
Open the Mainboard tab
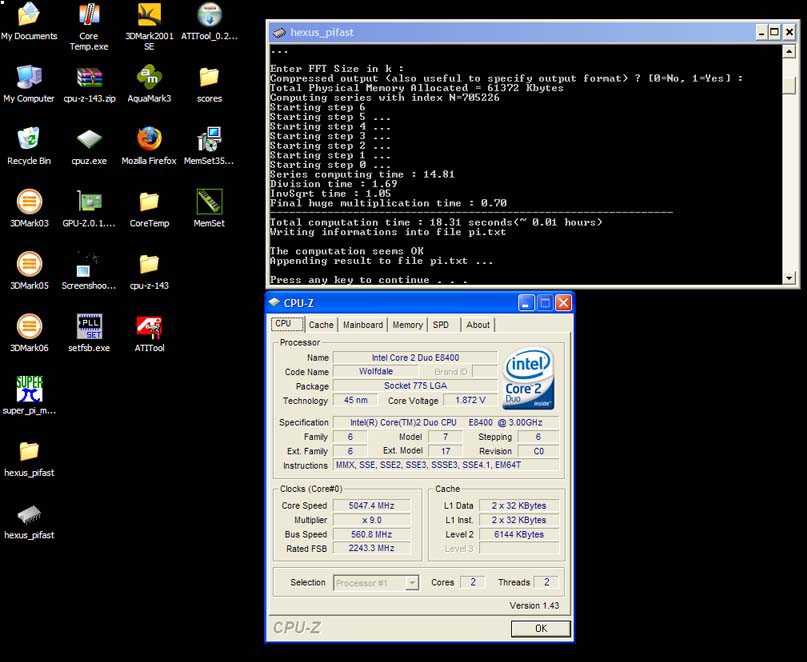[x=363, y=325]
